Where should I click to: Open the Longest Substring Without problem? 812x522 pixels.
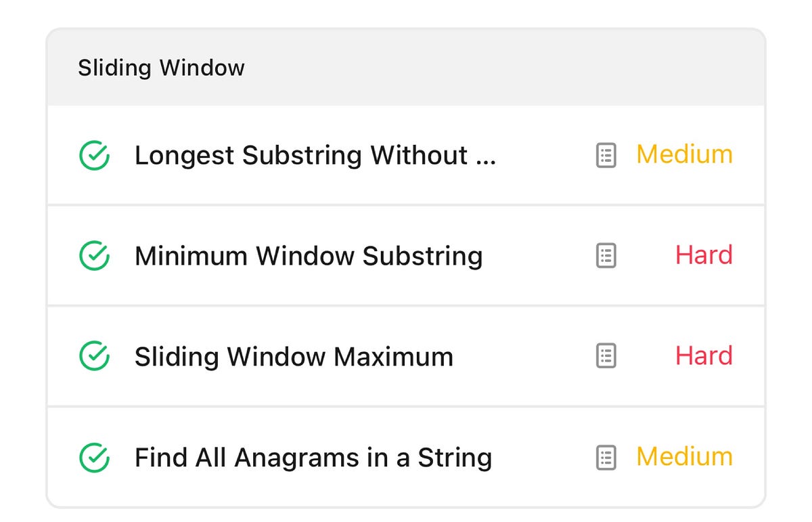pos(315,154)
